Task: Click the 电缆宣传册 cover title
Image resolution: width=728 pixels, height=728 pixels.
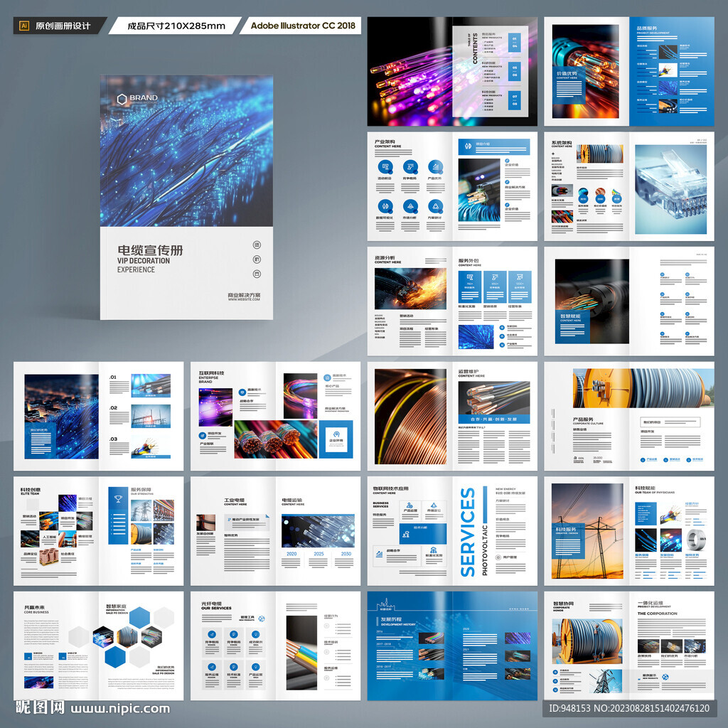Action: [150, 250]
